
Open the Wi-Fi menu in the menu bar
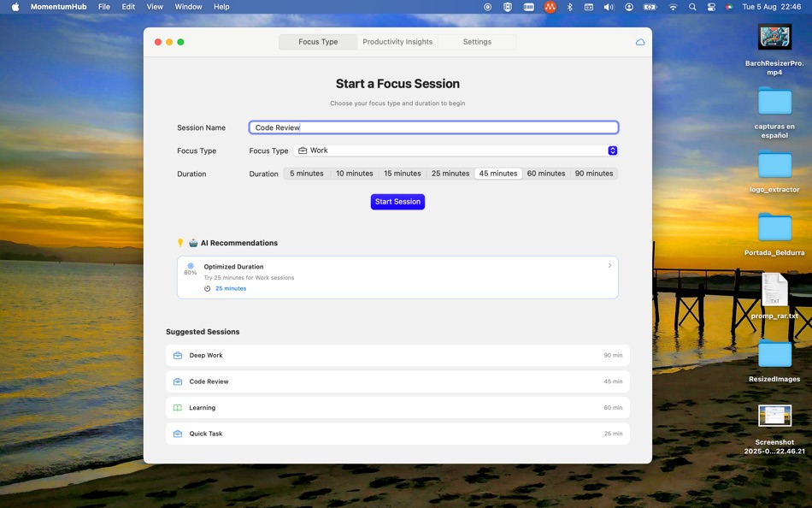[673, 7]
